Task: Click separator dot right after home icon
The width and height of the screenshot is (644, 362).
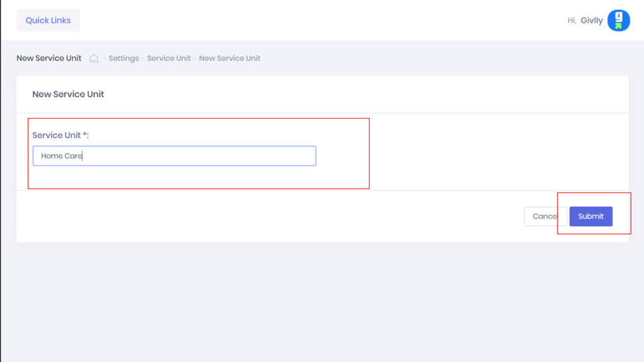Action: (x=104, y=58)
